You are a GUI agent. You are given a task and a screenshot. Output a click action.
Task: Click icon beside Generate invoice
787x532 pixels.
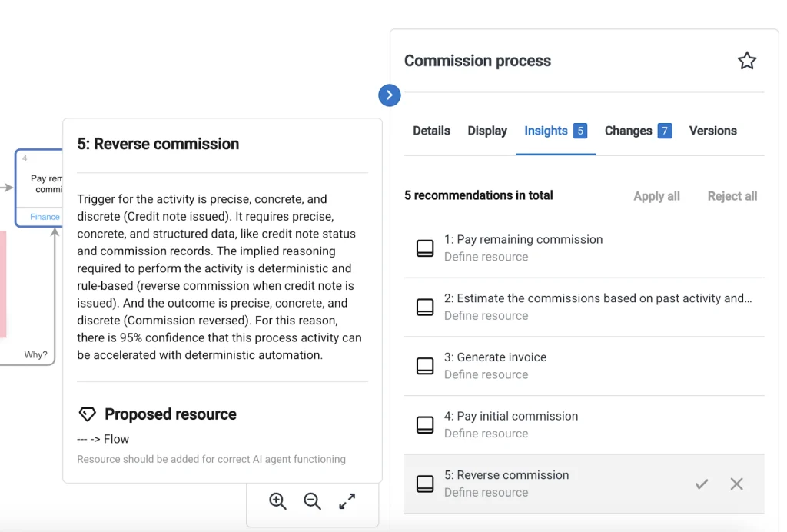(425, 366)
